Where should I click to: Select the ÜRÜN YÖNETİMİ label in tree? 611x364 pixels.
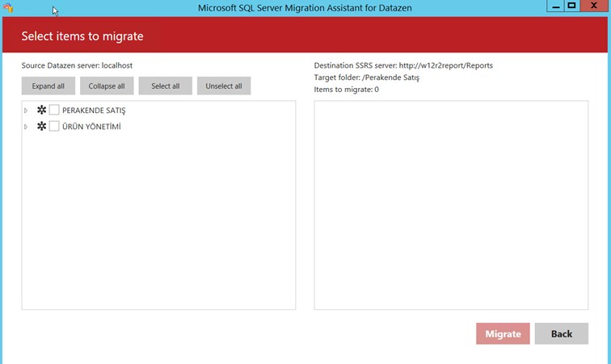[x=91, y=127]
